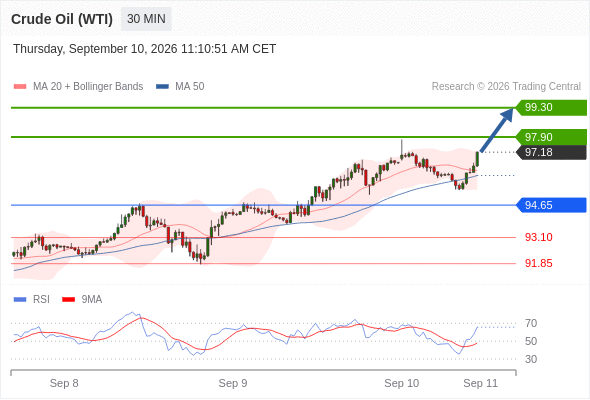Click the 93.10 support level label

tap(538, 237)
